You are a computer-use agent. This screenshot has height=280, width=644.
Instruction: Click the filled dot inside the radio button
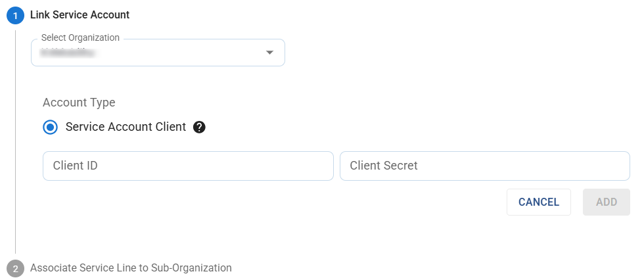[x=51, y=127]
